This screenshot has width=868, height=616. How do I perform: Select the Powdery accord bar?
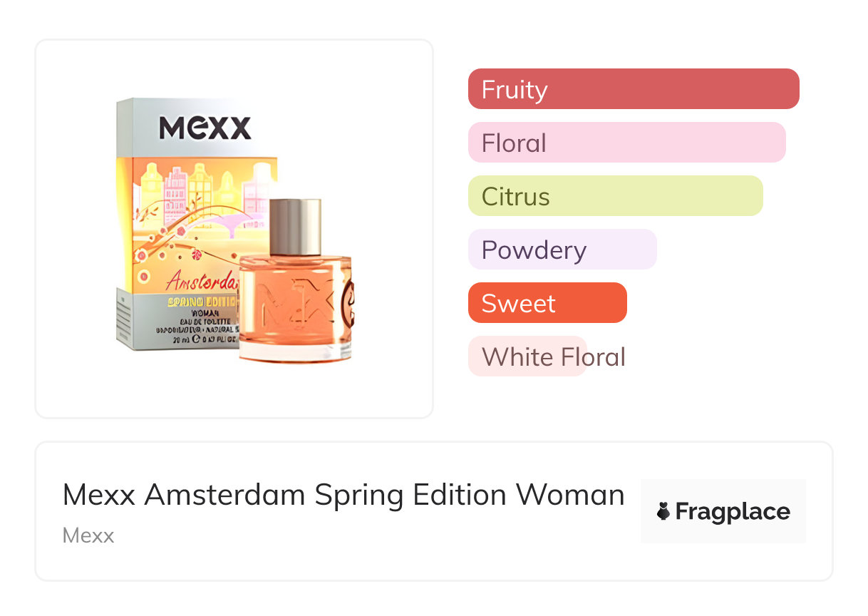[562, 250]
